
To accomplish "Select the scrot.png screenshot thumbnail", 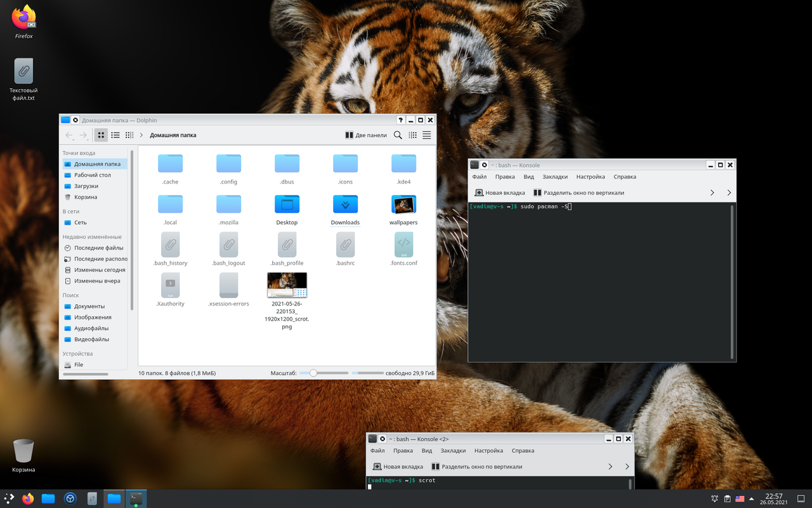I will coord(287,285).
